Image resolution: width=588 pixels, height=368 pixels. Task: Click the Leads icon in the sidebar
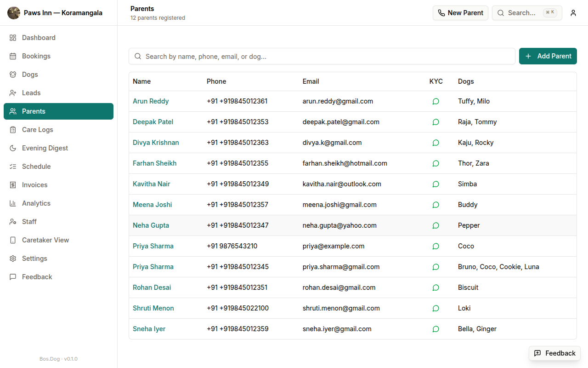[13, 92]
